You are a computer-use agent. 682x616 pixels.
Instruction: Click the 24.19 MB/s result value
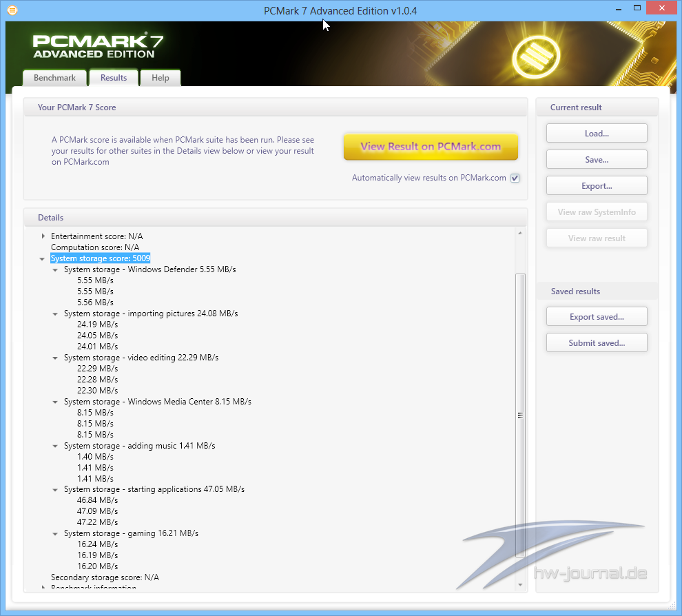pos(97,325)
